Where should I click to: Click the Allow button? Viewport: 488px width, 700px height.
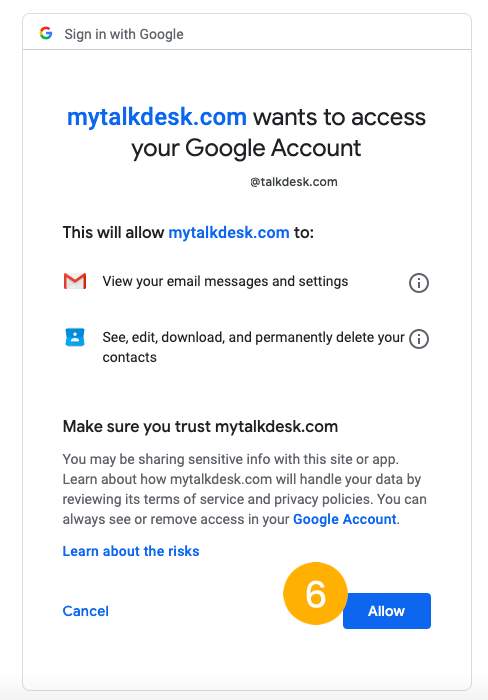tap(387, 611)
